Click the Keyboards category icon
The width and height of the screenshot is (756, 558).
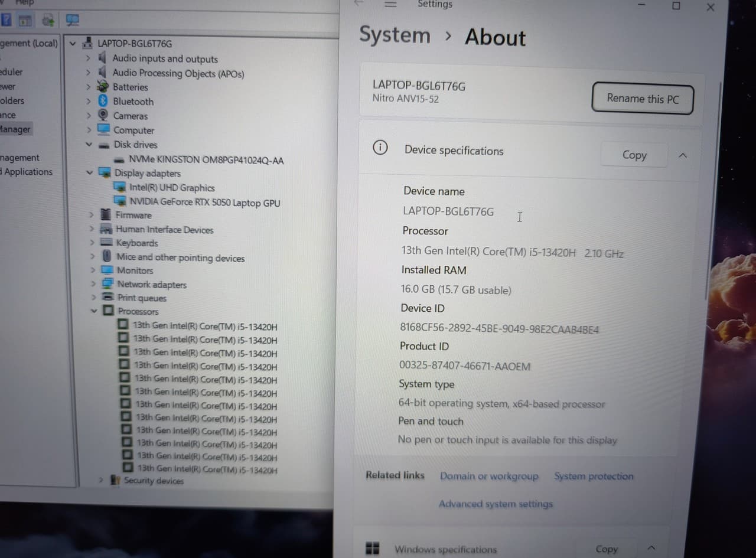point(106,242)
